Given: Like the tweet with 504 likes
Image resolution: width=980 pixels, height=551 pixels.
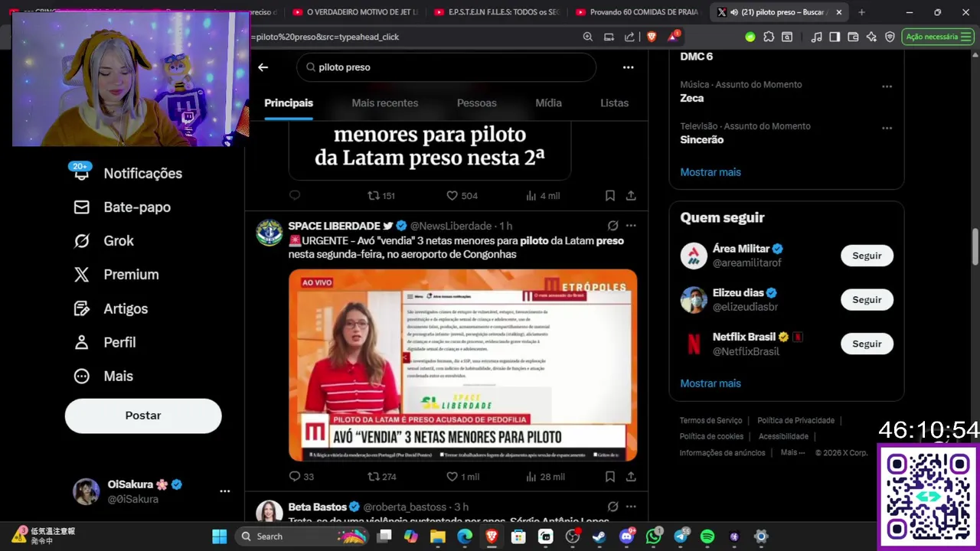Looking at the screenshot, I should click(x=462, y=196).
